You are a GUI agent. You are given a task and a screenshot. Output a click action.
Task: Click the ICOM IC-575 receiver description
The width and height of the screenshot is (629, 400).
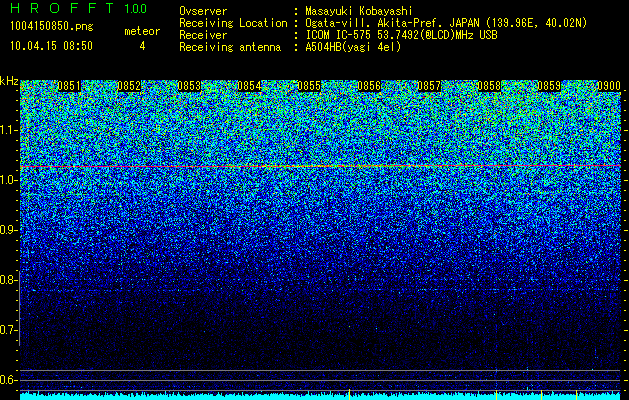401,35
